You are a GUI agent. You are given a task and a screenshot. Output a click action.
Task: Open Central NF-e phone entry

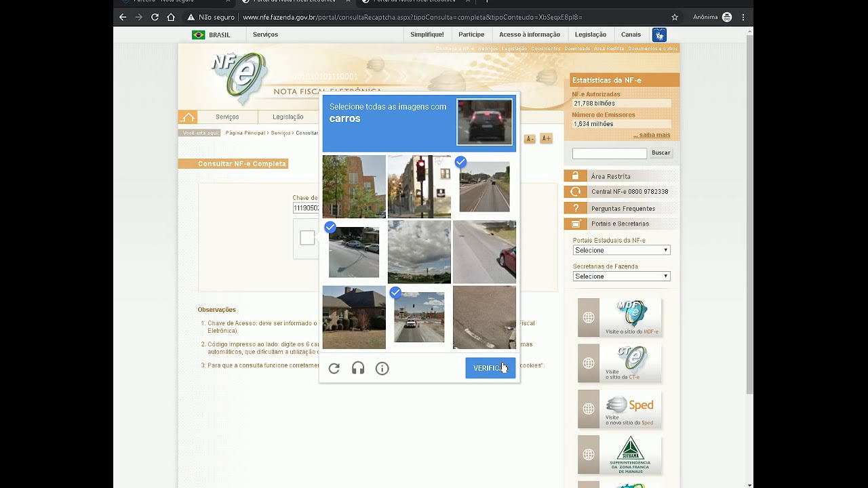click(621, 192)
